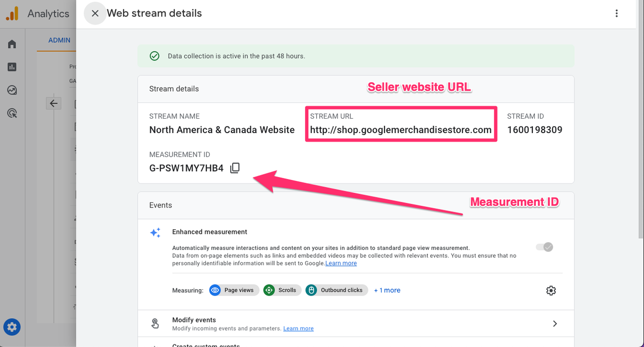Show the +1 more measured events

[387, 290]
